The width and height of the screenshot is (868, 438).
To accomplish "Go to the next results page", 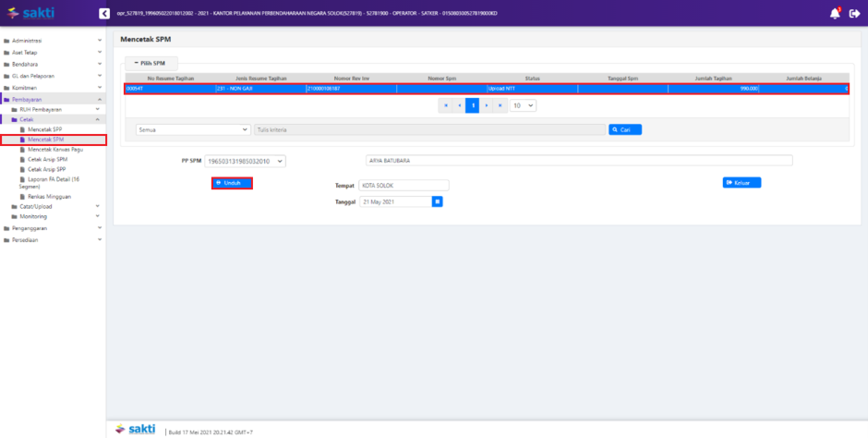I will (486, 105).
